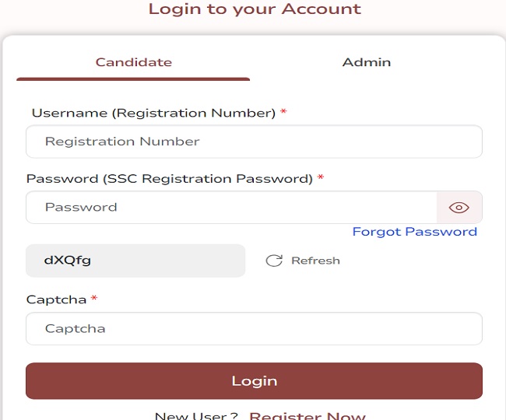Viewport: 506px width, 420px height.
Task: Click the circular arrow refresh captcha icon
Action: pyautogui.click(x=274, y=261)
